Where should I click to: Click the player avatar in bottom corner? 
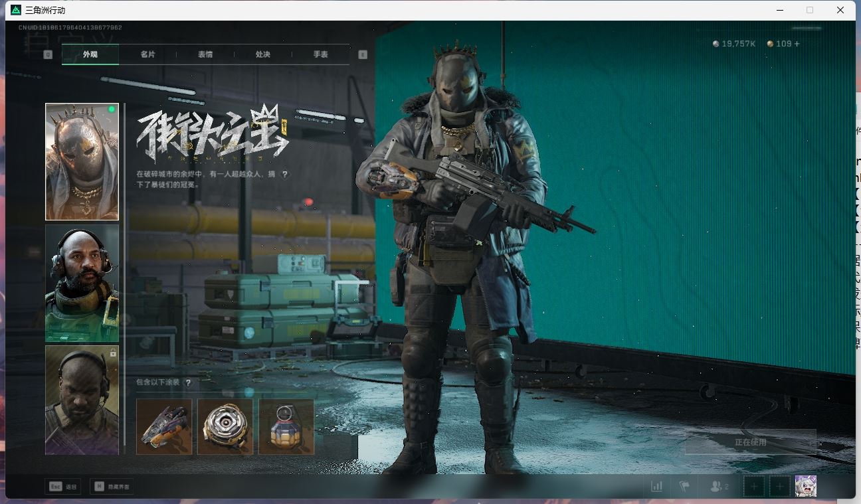(805, 486)
